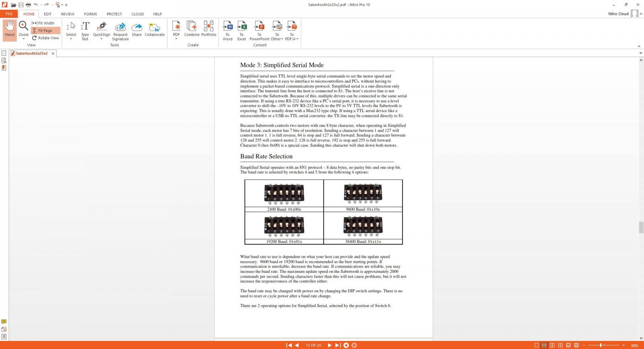This screenshot has height=349, width=644.
Task: Open the HELP ribbon tab
Action: [x=157, y=14]
